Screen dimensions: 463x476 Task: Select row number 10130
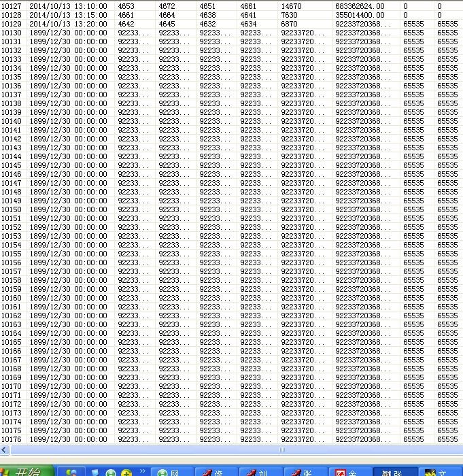point(12,33)
